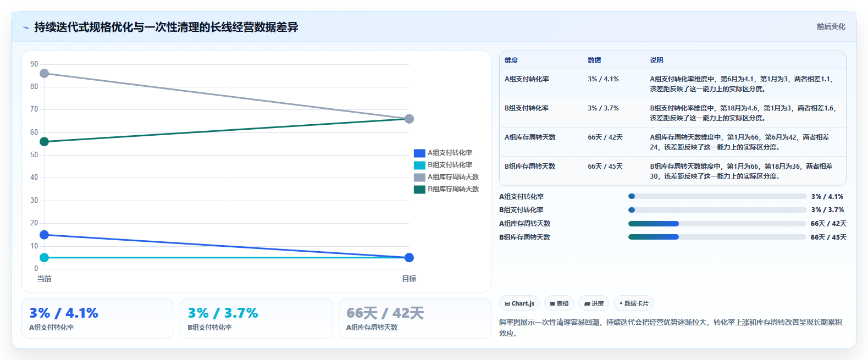Viewport: 868px width, 360px height.
Task: Click the 前后变化 label in header
Action: (831, 26)
